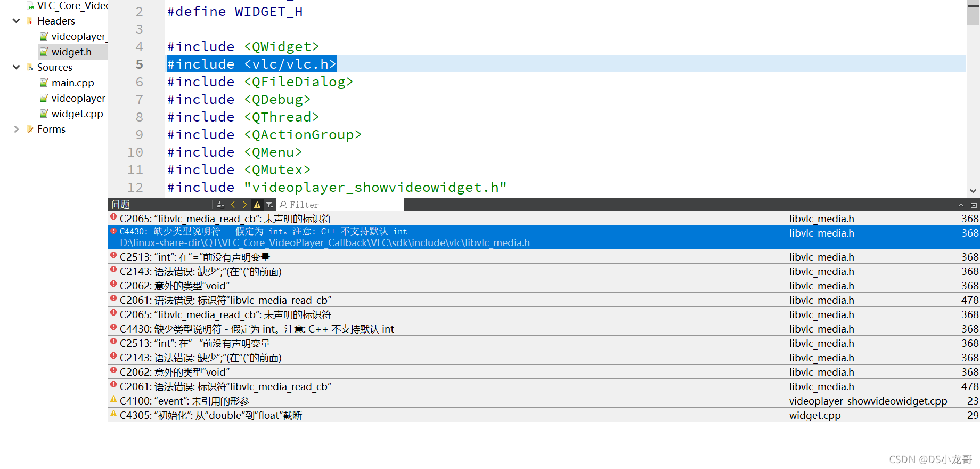980x469 pixels.
Task: Maximize the issues pane with up chevron
Action: (x=961, y=205)
